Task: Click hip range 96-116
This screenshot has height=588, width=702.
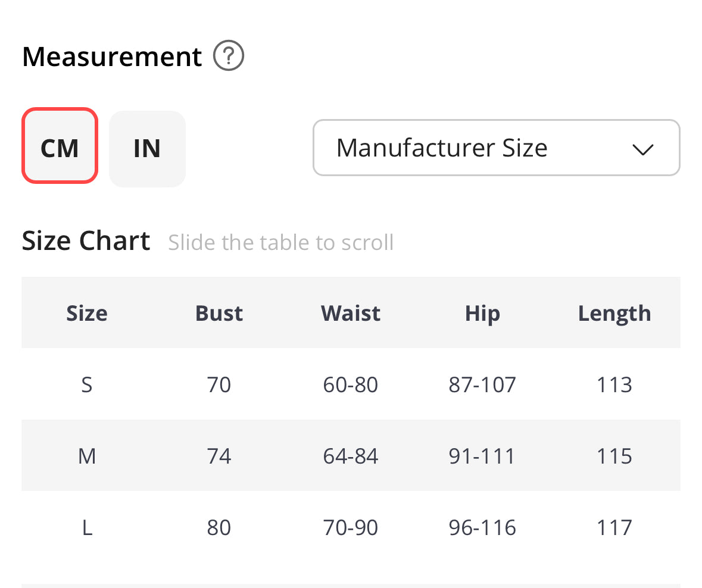Action: pos(482,528)
